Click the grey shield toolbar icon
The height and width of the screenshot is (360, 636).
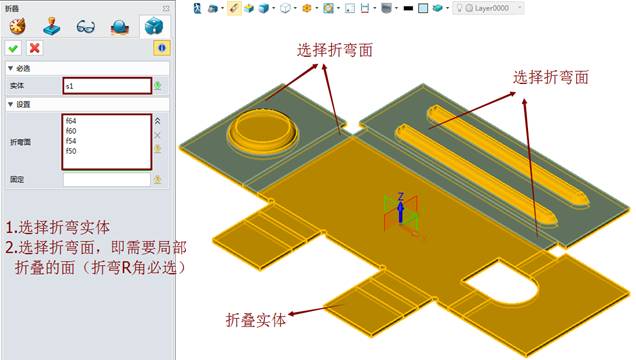coord(386,8)
